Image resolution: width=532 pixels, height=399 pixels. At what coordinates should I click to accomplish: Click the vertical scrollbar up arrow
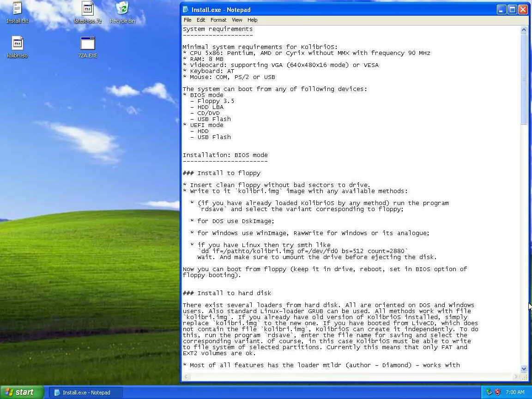pos(524,30)
